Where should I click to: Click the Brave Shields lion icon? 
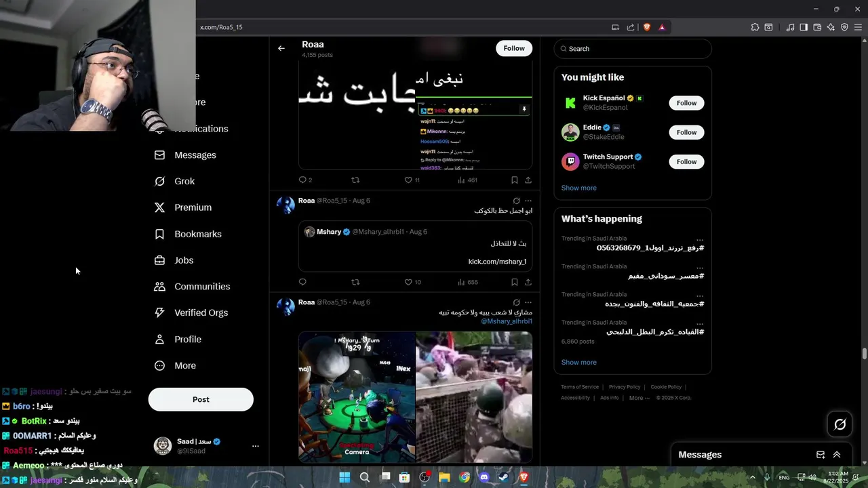[647, 27]
